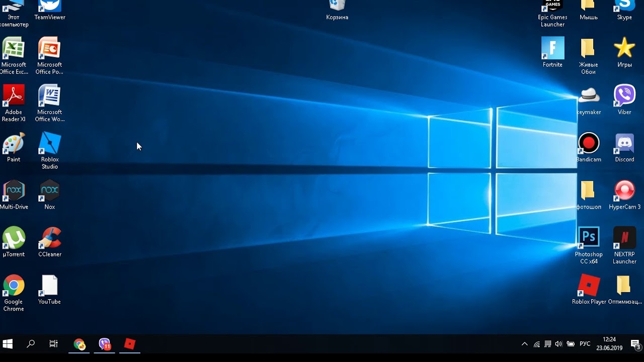Select the HyperCam 3 shortcut
The width and height of the screenshot is (644, 362).
pos(624,195)
